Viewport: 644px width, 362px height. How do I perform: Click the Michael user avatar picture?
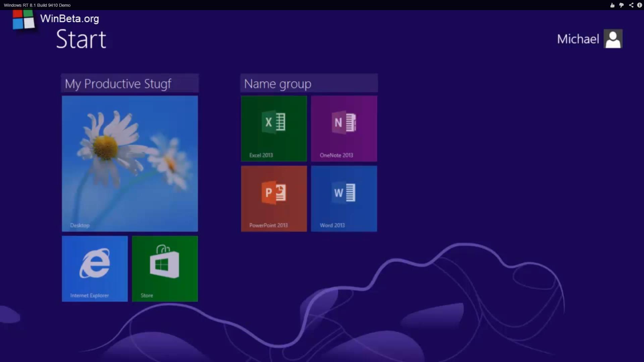point(613,39)
